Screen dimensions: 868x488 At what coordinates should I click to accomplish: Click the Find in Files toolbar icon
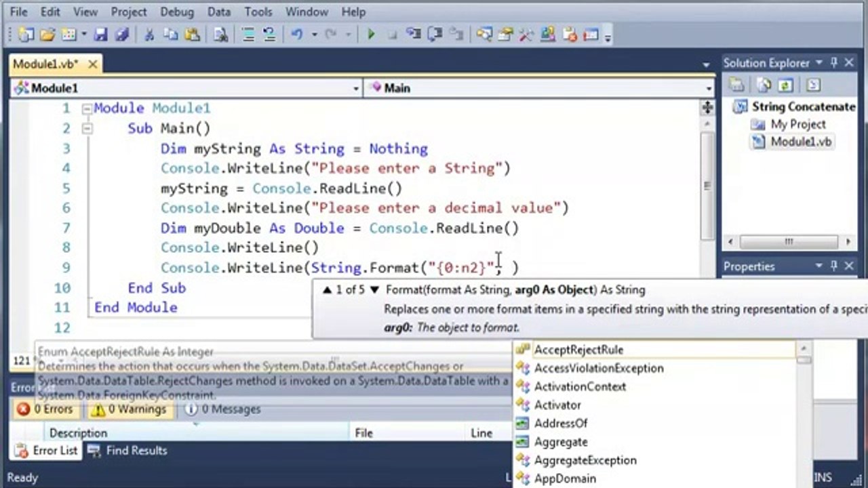click(x=220, y=35)
